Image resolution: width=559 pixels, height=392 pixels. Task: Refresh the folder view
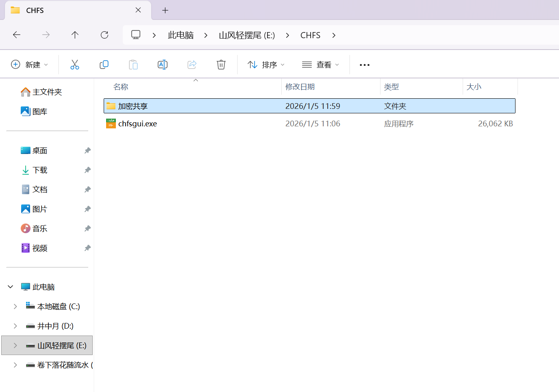pyautogui.click(x=104, y=35)
